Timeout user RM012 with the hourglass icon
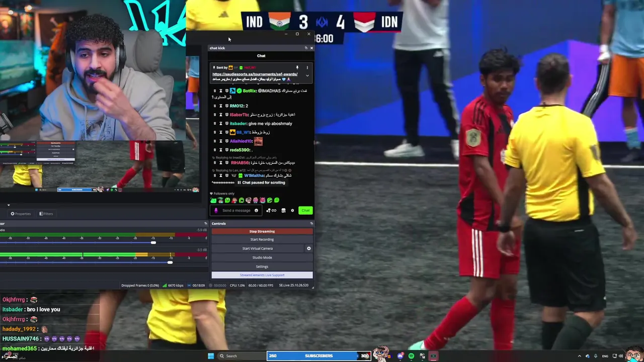 (x=220, y=106)
